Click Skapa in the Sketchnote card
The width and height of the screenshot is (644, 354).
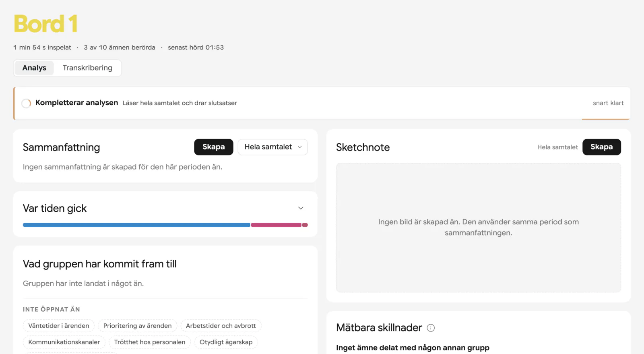point(602,147)
